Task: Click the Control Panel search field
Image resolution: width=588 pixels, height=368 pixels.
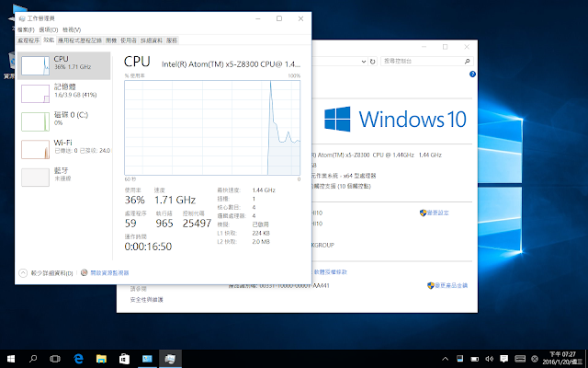Action: [426, 61]
